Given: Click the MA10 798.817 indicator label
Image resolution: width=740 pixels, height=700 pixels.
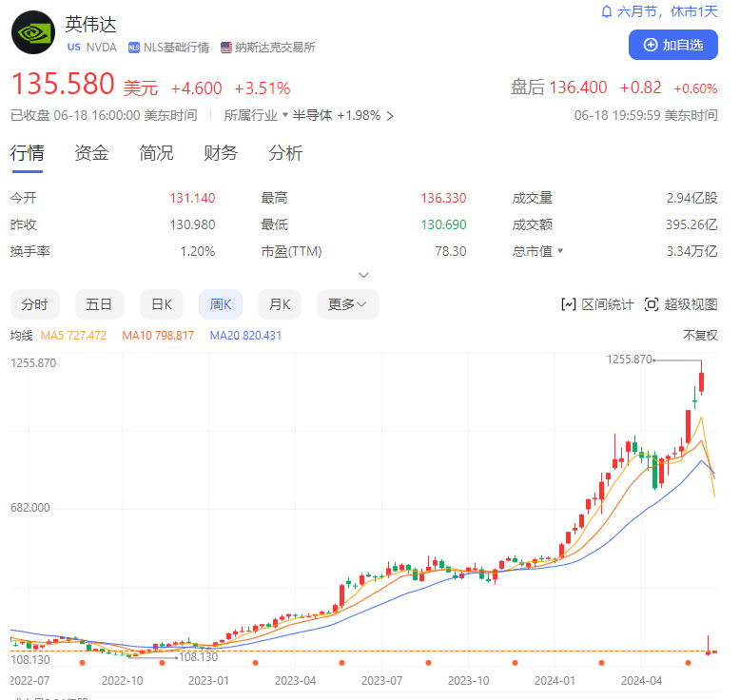Looking at the screenshot, I should coord(158,336).
